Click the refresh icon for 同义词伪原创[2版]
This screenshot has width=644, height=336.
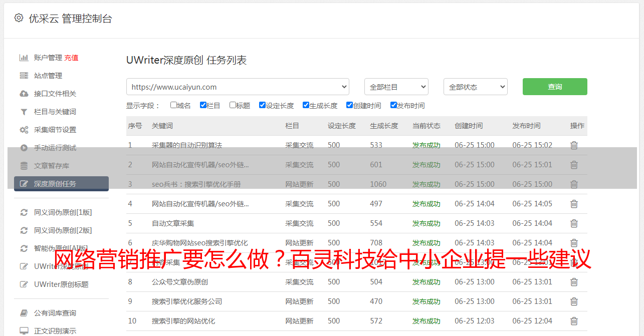[x=24, y=230]
